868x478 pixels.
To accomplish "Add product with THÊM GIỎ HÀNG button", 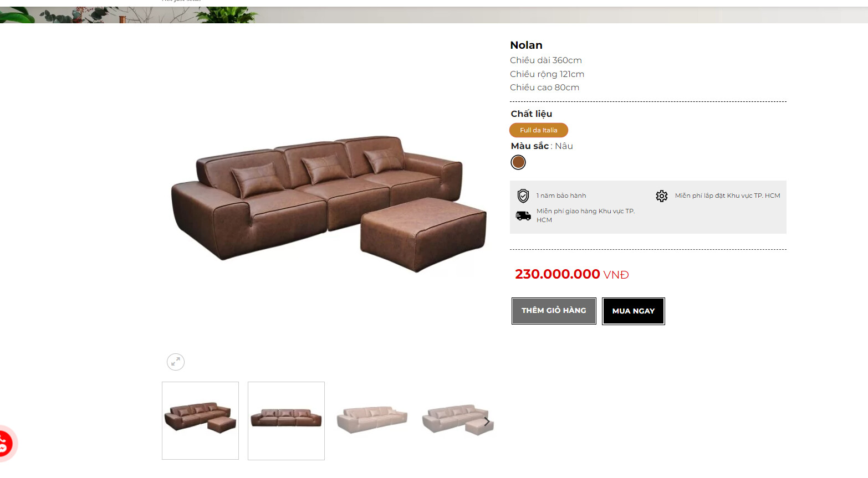I will pos(554,311).
